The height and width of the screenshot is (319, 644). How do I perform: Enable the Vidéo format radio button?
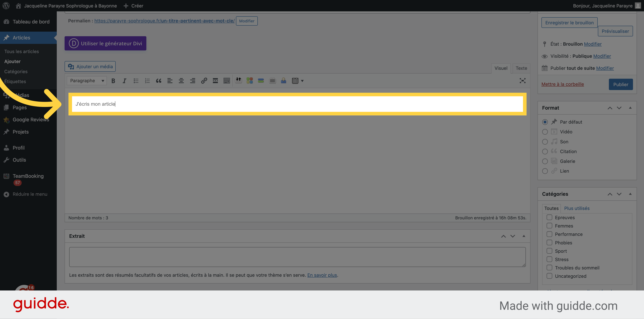click(x=545, y=132)
